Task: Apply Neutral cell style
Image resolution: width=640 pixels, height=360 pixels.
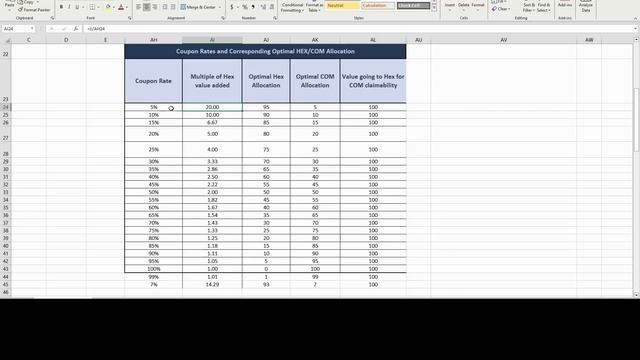Action: click(342, 6)
